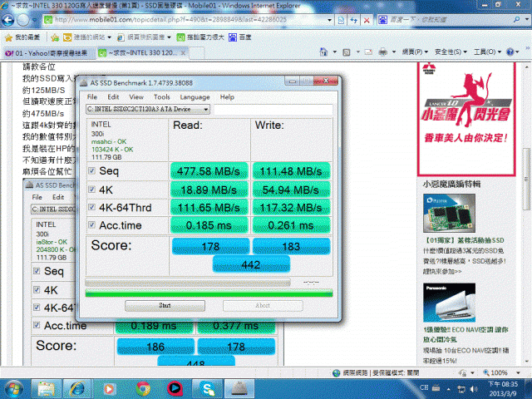Uncheck the 4K-64Thrd test checkbox in AS SSD window
The height and width of the screenshot is (399, 532).
pos(91,207)
